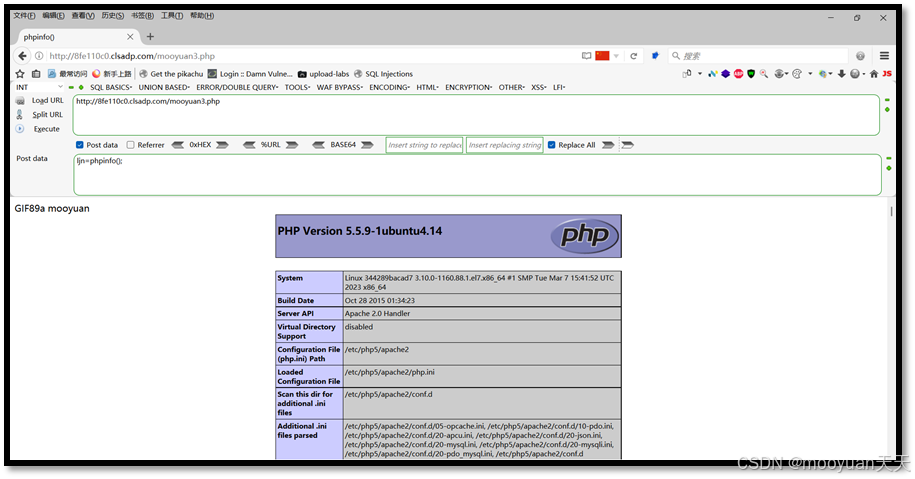Click the downloads arrow icon

(841, 74)
